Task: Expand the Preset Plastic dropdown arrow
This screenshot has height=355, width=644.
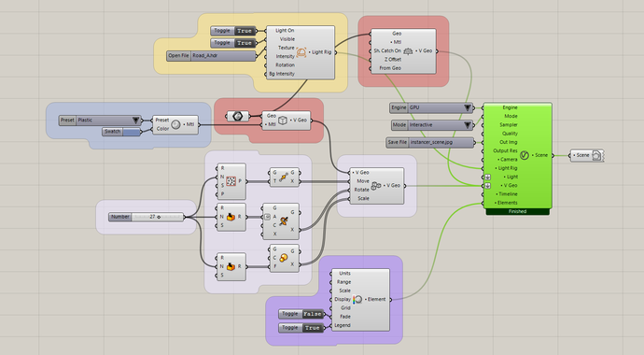Action: 135,121
